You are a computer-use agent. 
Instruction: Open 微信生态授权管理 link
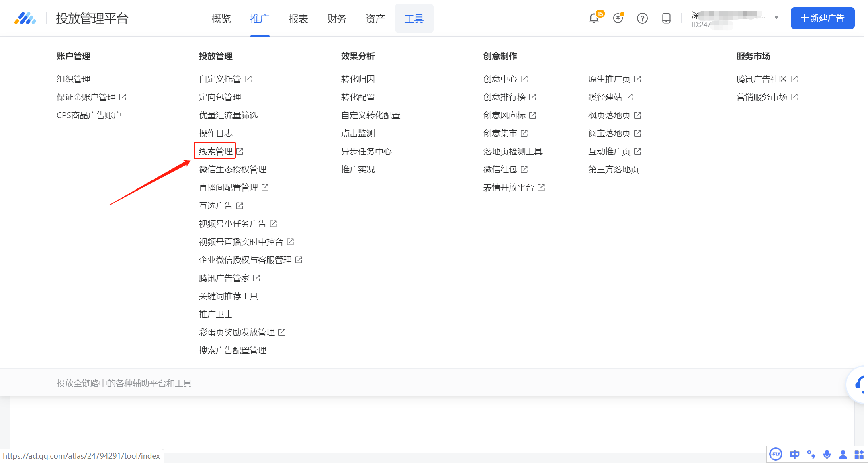[x=233, y=170]
